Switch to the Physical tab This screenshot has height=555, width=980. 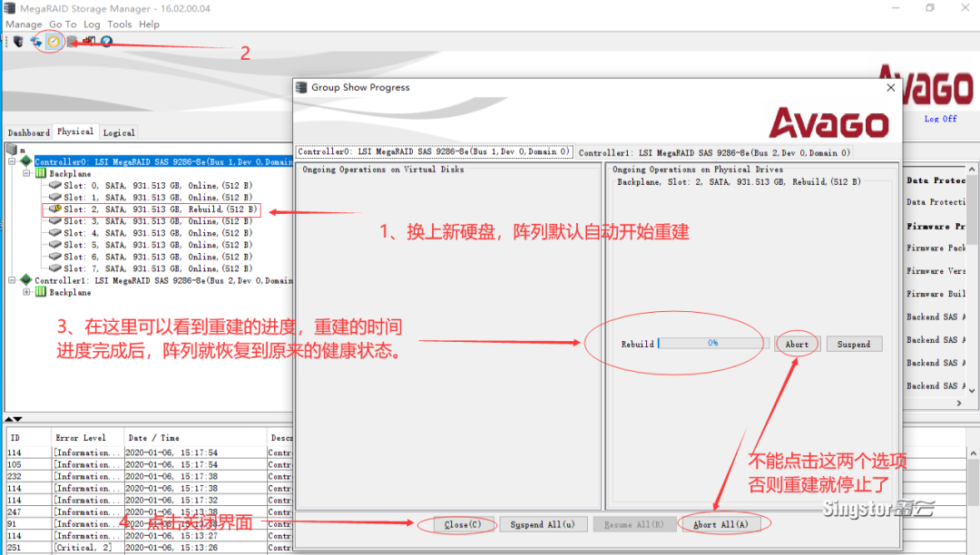[x=75, y=131]
